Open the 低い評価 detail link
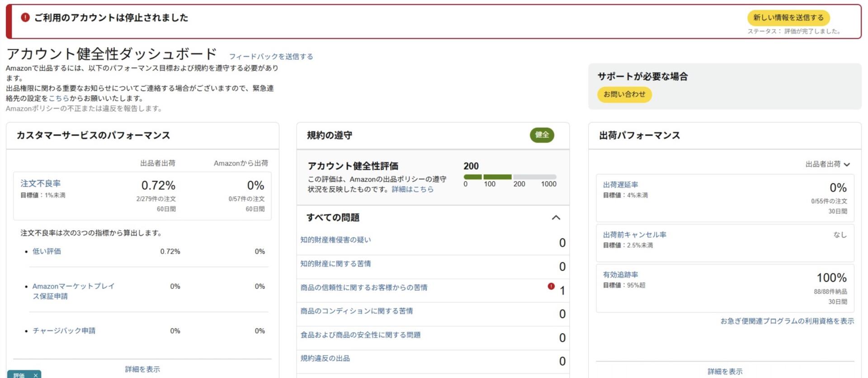Image resolution: width=868 pixels, height=378 pixels. [x=47, y=251]
